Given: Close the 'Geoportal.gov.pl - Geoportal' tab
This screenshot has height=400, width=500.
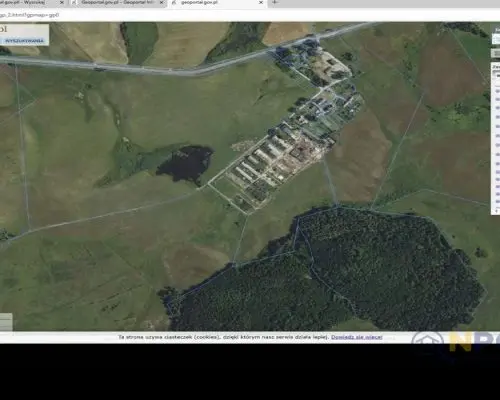Looking at the screenshot, I should tap(162, 3).
